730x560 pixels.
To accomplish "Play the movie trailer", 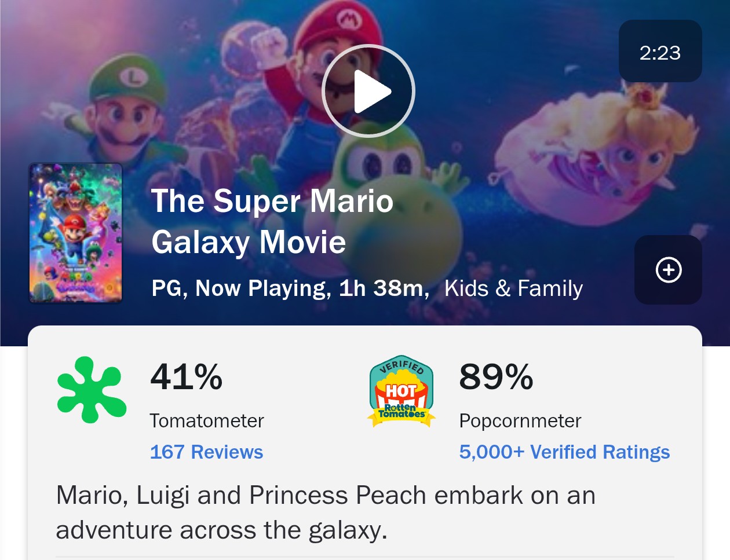I will pyautogui.click(x=368, y=91).
